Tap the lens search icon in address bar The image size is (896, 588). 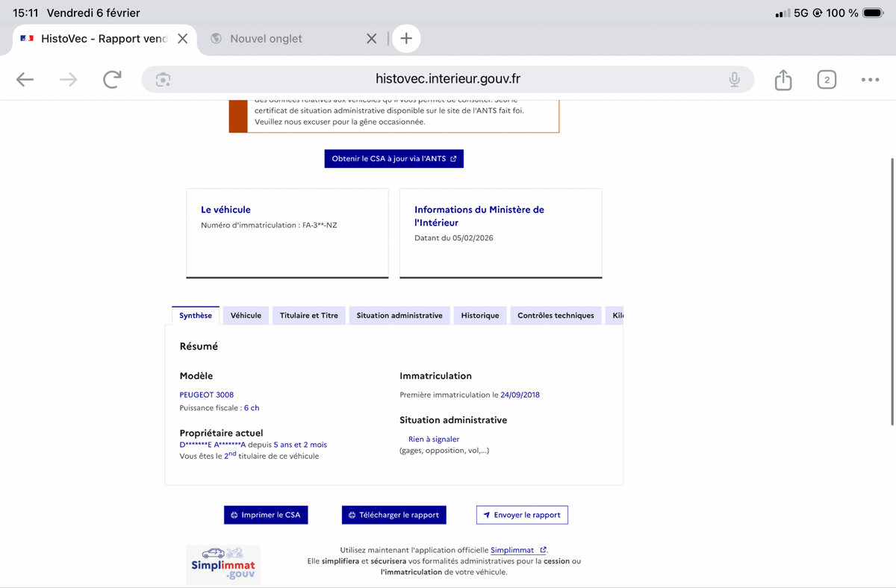[x=163, y=80]
